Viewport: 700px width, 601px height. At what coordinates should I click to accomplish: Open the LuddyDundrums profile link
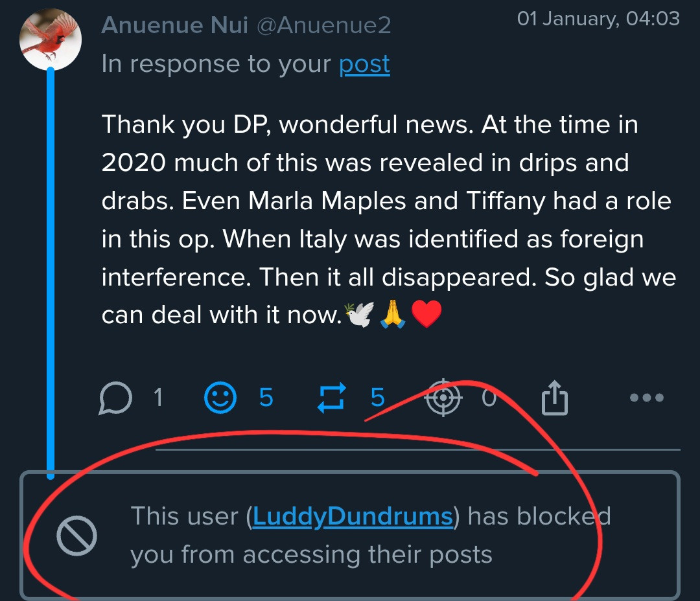click(x=353, y=516)
